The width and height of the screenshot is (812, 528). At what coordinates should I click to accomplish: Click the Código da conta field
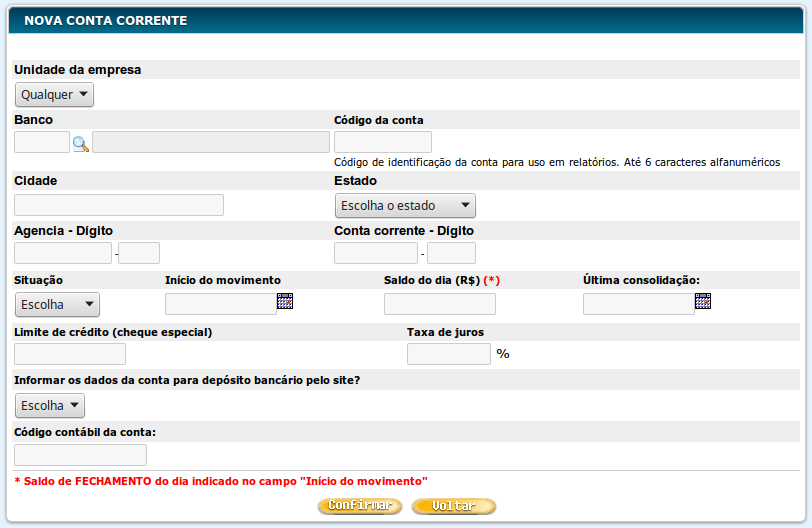(x=383, y=143)
